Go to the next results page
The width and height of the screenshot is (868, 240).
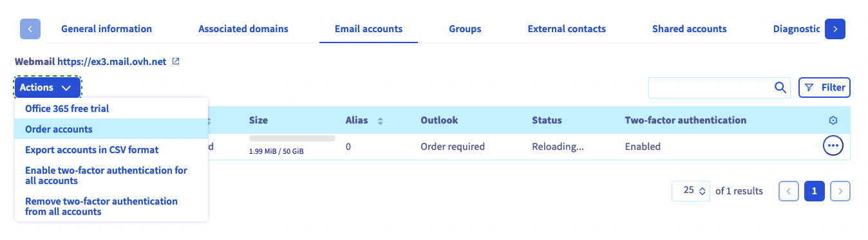pyautogui.click(x=840, y=191)
